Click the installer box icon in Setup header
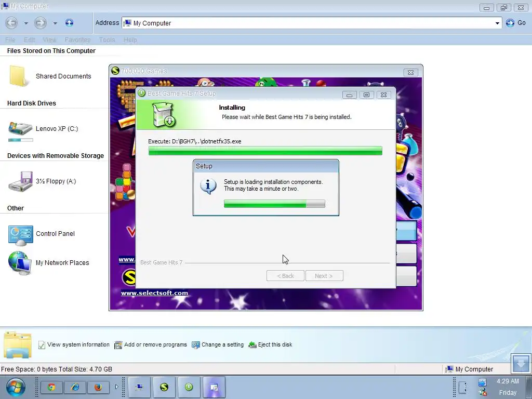The image size is (532, 399). coord(164,115)
